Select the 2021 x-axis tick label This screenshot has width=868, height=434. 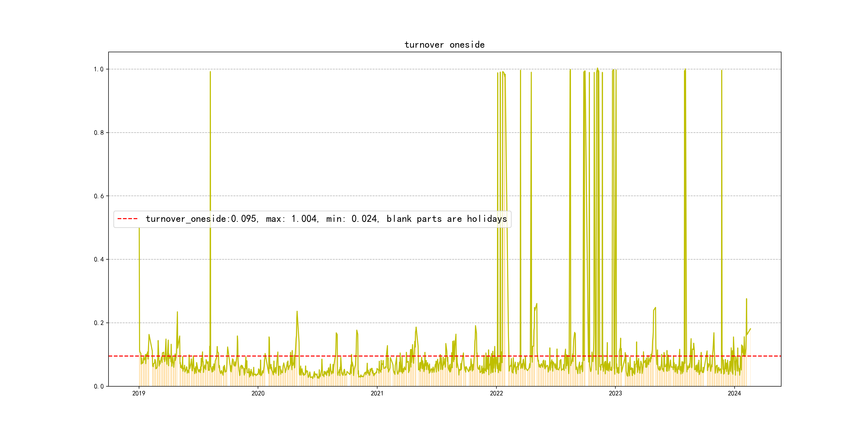[x=377, y=393]
